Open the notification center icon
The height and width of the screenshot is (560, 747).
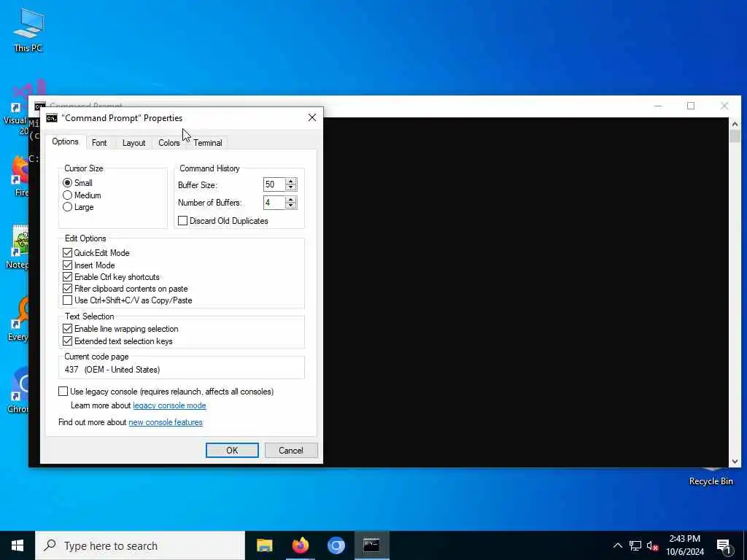[x=724, y=546]
